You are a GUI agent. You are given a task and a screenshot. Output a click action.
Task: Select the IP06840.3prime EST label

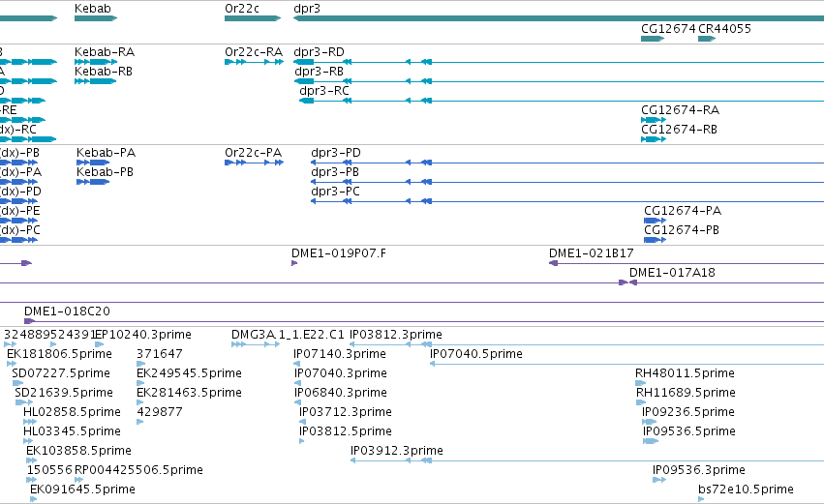[341, 393]
